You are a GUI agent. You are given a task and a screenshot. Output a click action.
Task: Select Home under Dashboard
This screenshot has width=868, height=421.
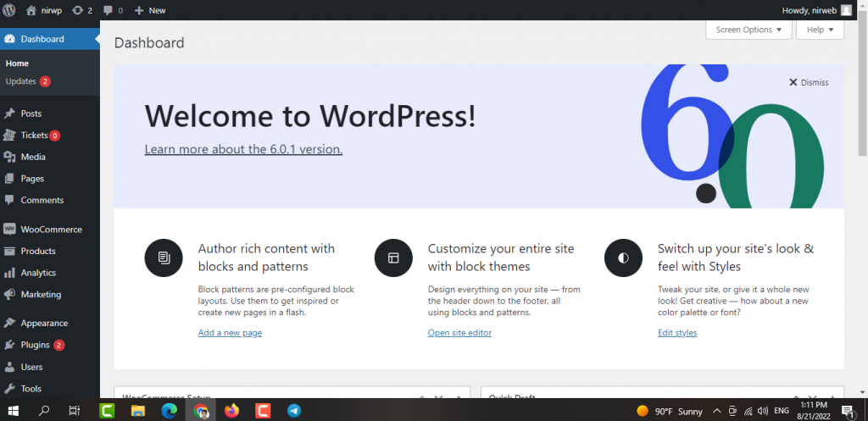pyautogui.click(x=17, y=64)
